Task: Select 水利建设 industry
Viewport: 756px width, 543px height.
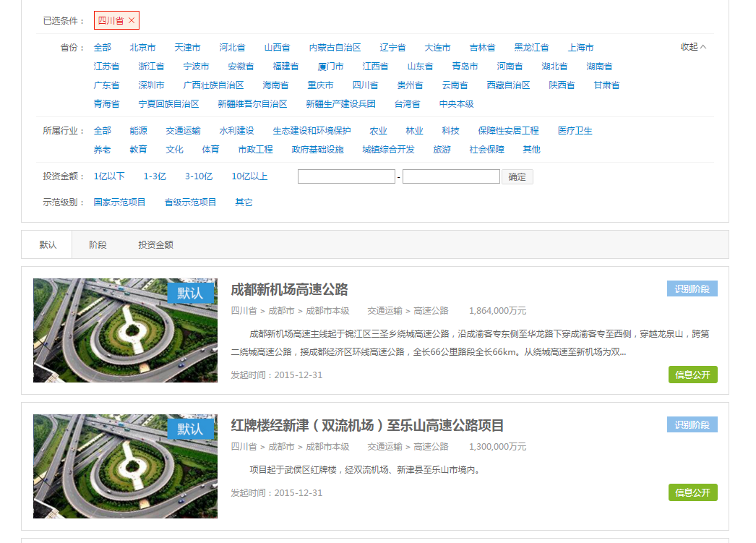Action: click(x=237, y=131)
